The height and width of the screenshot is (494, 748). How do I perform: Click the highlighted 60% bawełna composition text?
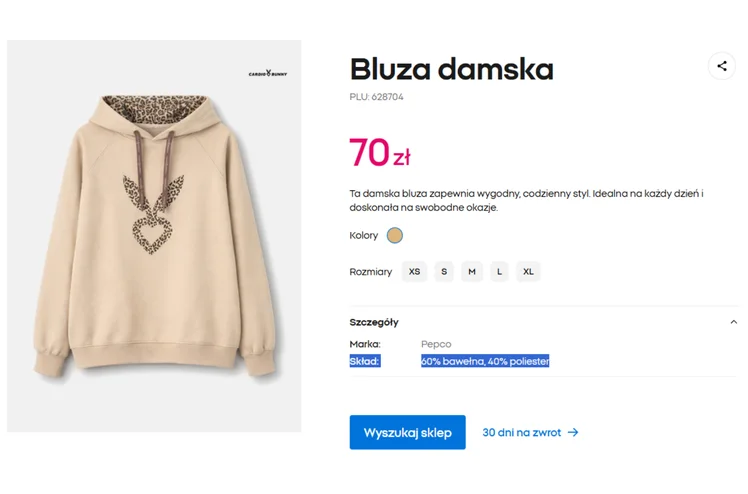485,361
